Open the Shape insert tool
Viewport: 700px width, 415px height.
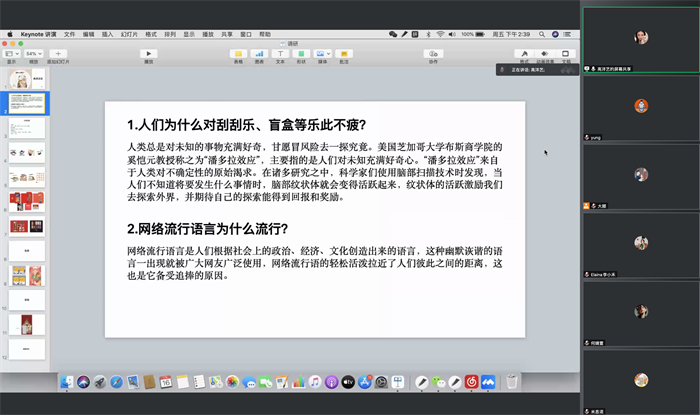[x=301, y=54]
